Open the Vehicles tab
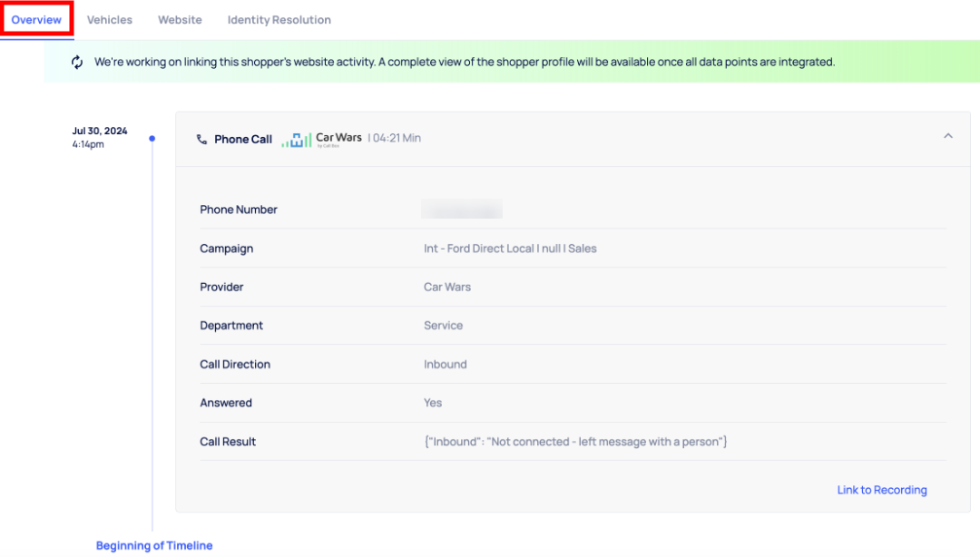This screenshot has height=557, width=980. click(x=110, y=20)
